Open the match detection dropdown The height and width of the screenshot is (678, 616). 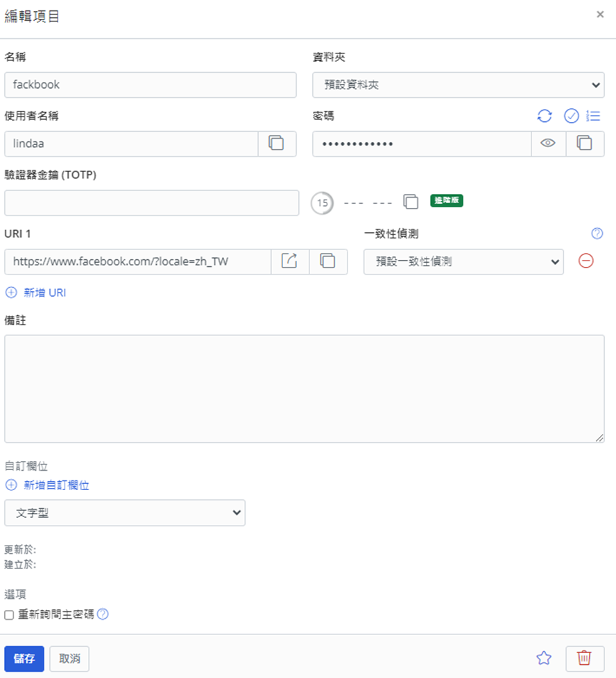point(463,261)
